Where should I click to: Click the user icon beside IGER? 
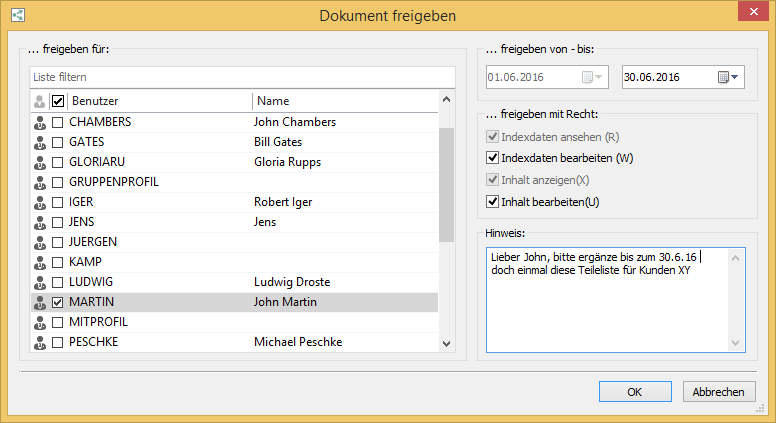[x=40, y=202]
